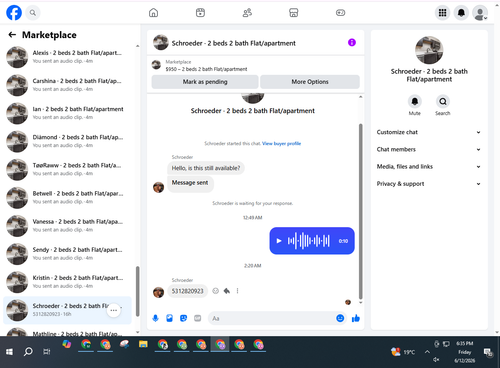500x368 pixels.
Task: Play the sent audio clip
Action: tap(279, 241)
